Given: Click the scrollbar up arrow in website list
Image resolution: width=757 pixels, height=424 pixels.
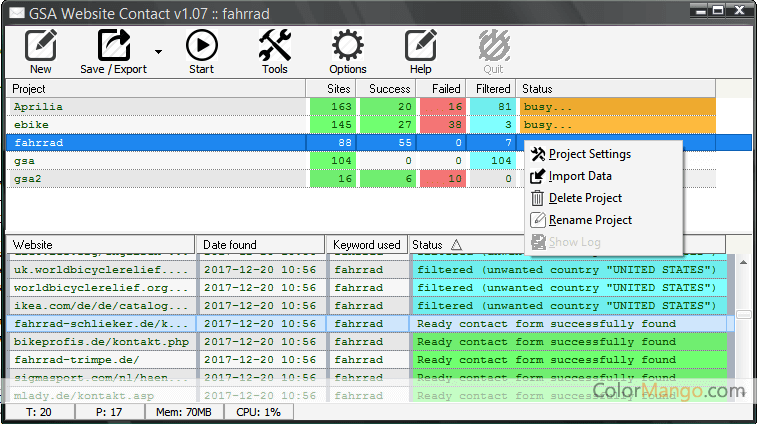Looking at the screenshot, I should (743, 262).
